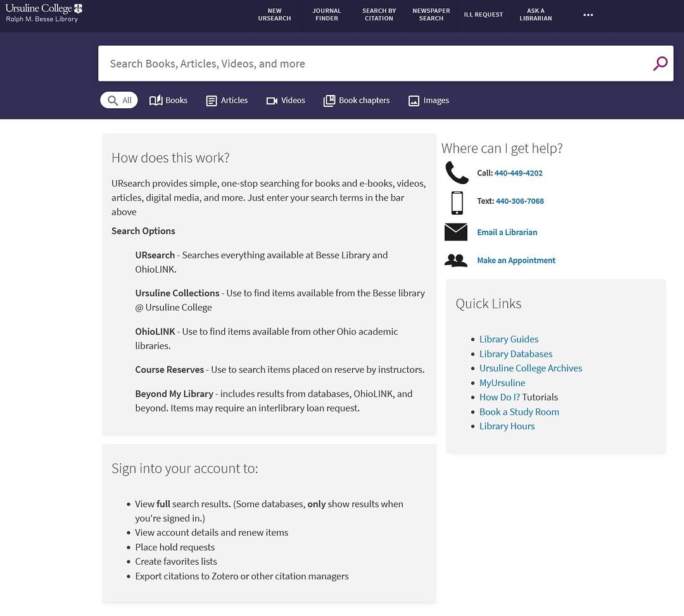The height and width of the screenshot is (616, 684).
Task: Click the magnifying glass search icon
Action: pyautogui.click(x=660, y=64)
